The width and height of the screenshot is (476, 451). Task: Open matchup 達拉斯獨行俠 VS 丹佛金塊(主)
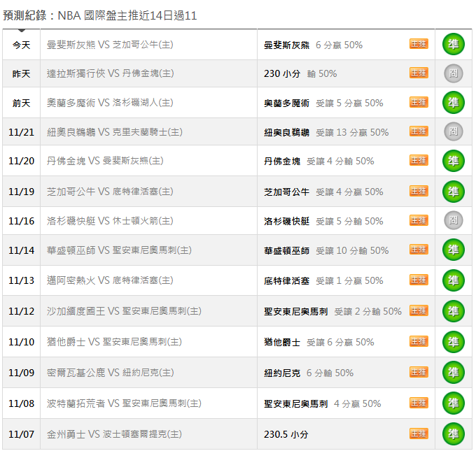pos(110,73)
